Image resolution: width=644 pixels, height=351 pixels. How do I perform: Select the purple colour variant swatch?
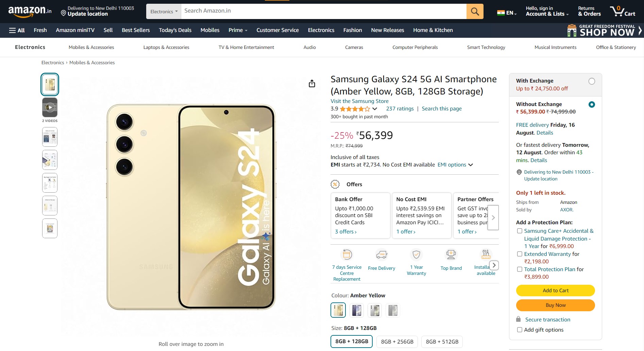(x=356, y=310)
